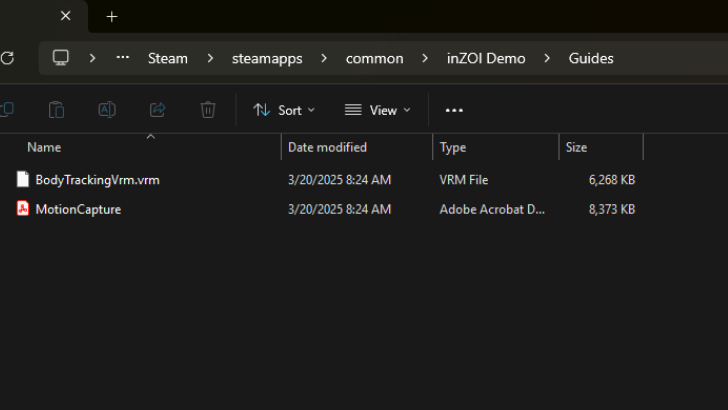The width and height of the screenshot is (728, 410).
Task: Close the current File Explorer tab
Action: tap(65, 16)
